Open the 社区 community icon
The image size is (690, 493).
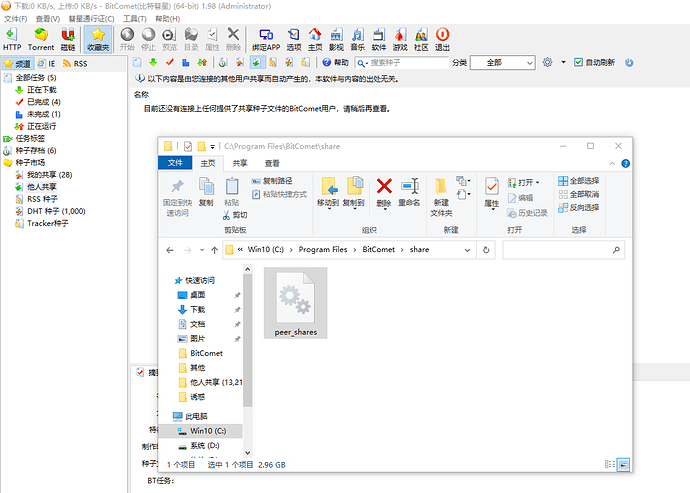pos(421,39)
